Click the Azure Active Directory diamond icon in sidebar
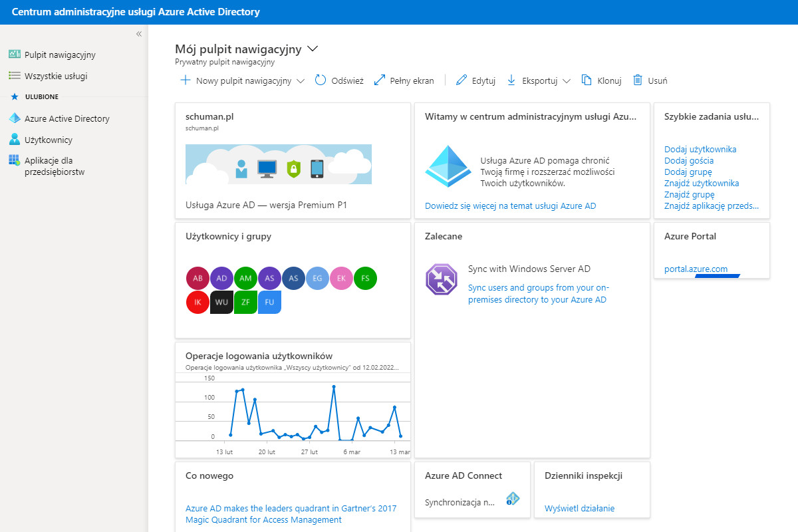 point(15,118)
